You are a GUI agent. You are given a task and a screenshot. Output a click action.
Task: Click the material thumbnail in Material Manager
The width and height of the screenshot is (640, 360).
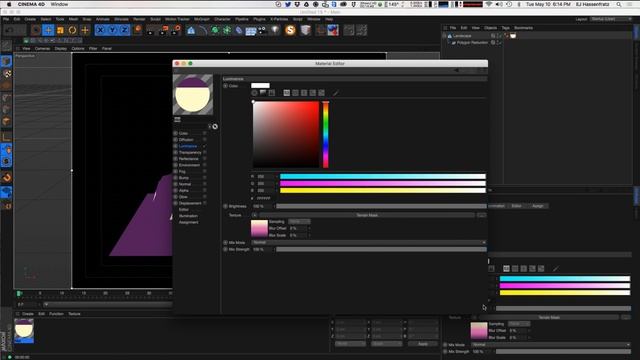[24, 331]
